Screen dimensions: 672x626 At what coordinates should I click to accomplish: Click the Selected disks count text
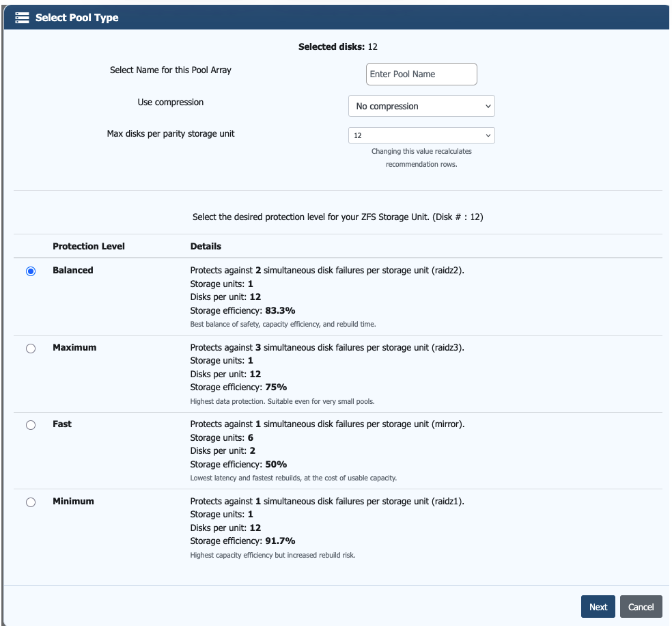click(338, 47)
